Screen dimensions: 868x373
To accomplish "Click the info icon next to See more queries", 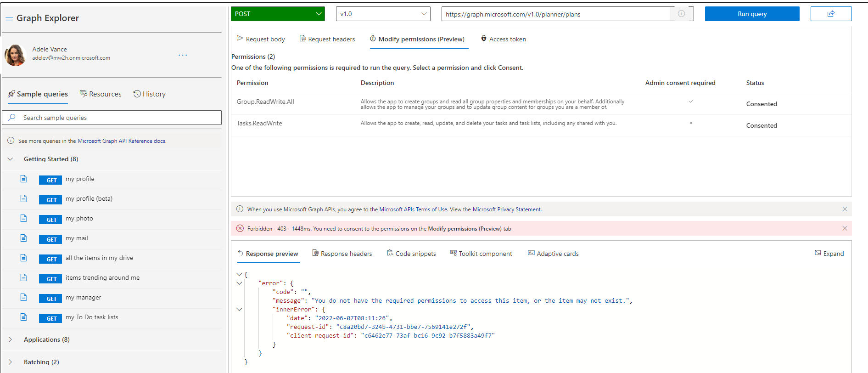I will pos(11,141).
